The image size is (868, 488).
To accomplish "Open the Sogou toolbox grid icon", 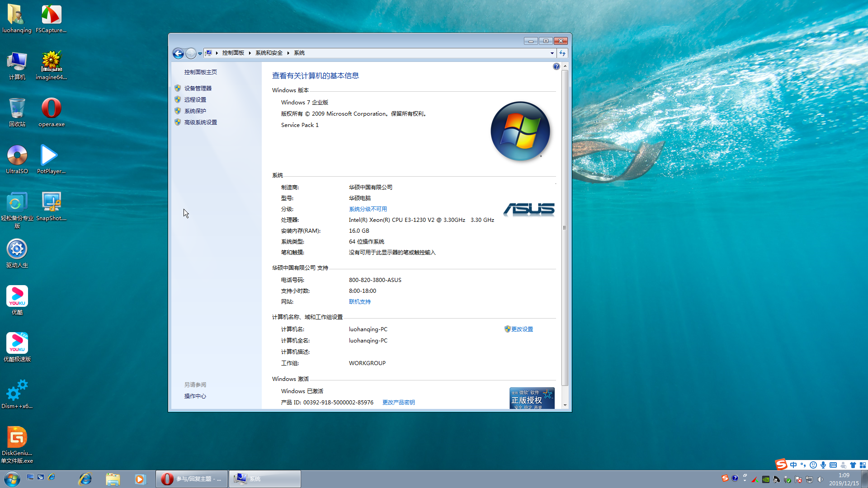I will (863, 465).
